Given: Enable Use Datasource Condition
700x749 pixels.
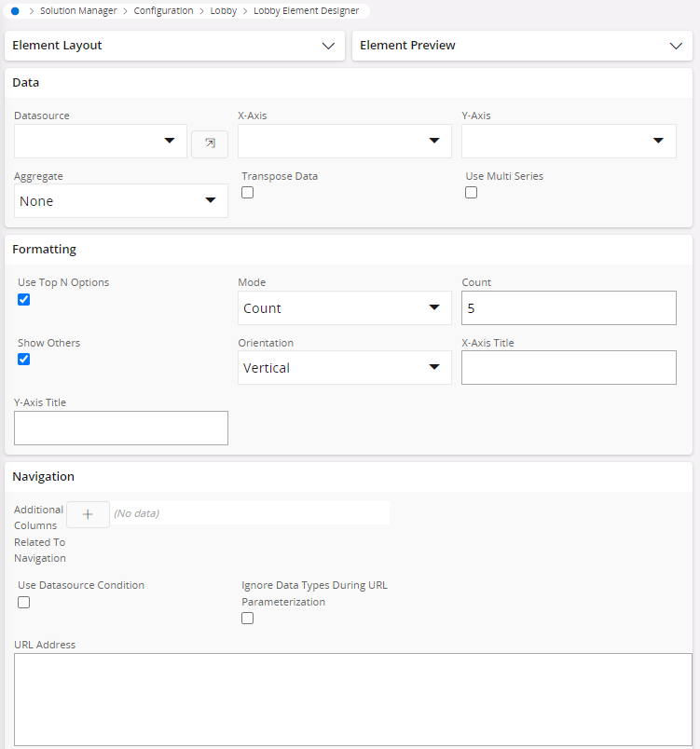Looking at the screenshot, I should click(x=23, y=602).
